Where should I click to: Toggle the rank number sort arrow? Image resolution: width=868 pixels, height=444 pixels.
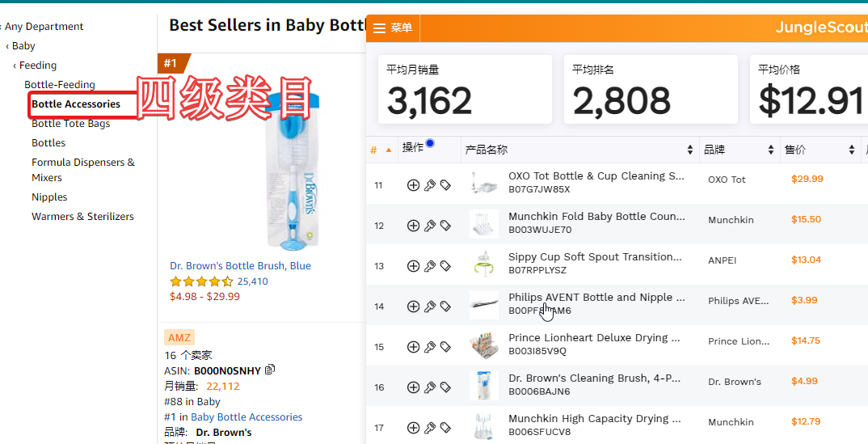click(389, 150)
